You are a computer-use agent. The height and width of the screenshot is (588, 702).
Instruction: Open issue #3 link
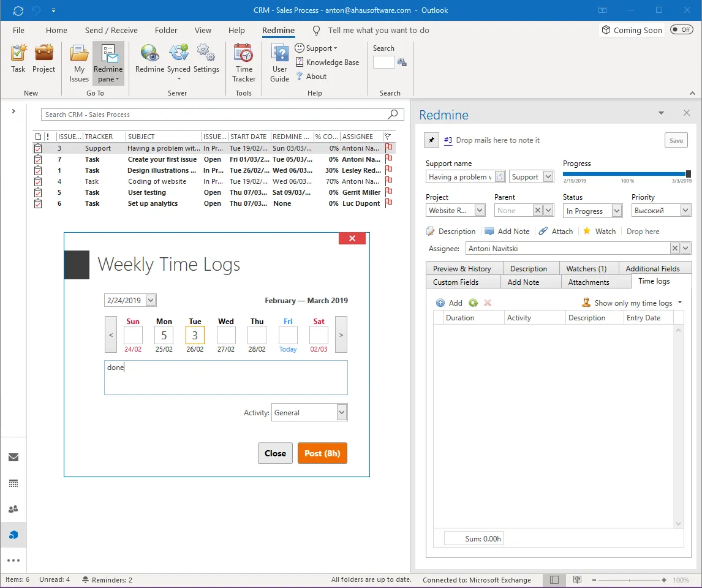(x=448, y=140)
